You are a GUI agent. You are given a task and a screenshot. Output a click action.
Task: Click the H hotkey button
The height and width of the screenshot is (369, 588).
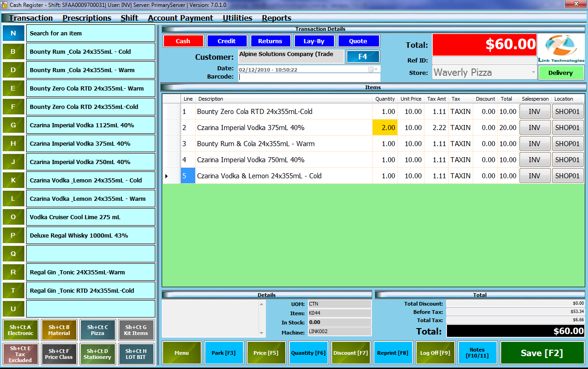point(13,143)
